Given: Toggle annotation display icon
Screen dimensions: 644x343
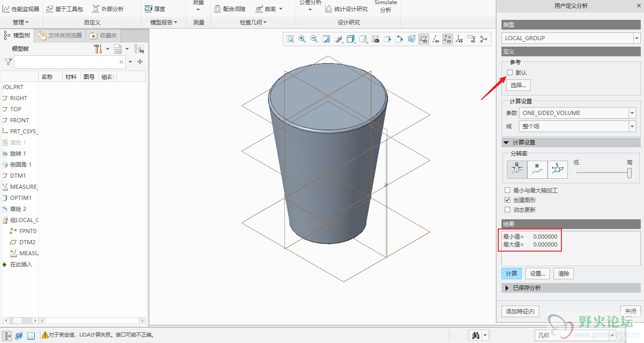Looking at the screenshot, I should [x=471, y=39].
